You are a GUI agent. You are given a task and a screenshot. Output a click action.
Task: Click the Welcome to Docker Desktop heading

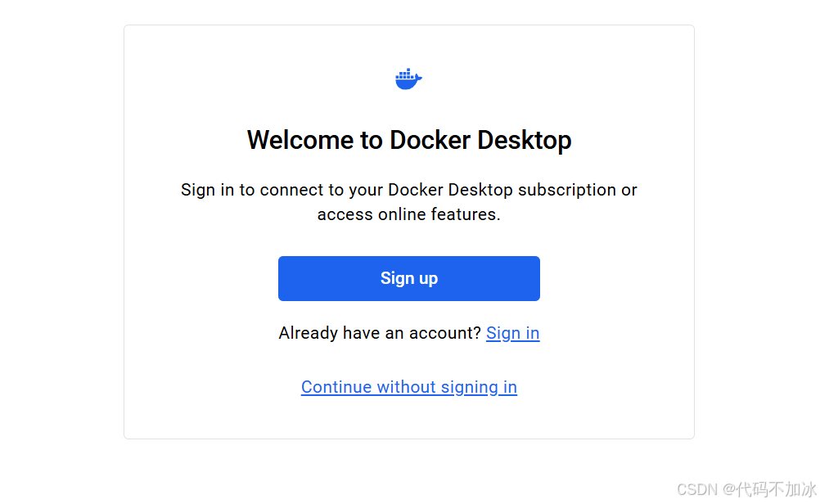point(409,140)
